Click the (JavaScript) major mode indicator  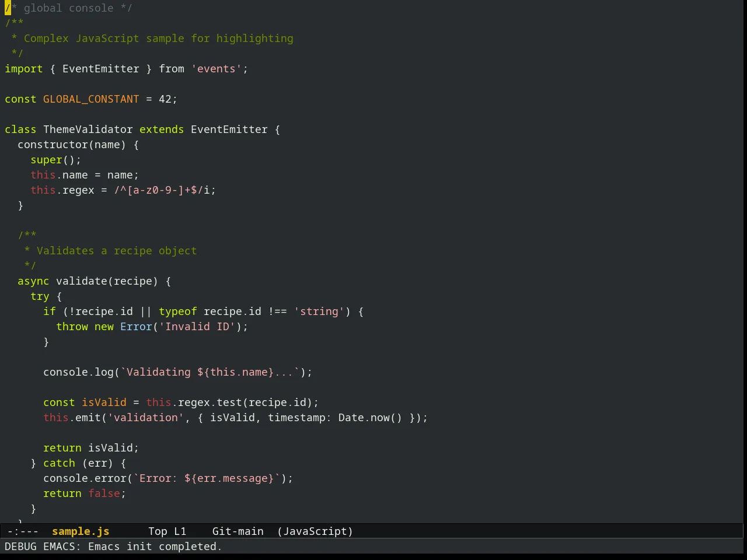pos(315,531)
